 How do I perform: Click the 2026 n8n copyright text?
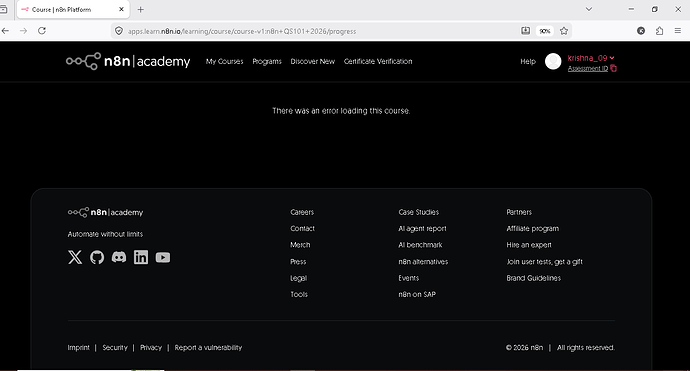click(524, 348)
